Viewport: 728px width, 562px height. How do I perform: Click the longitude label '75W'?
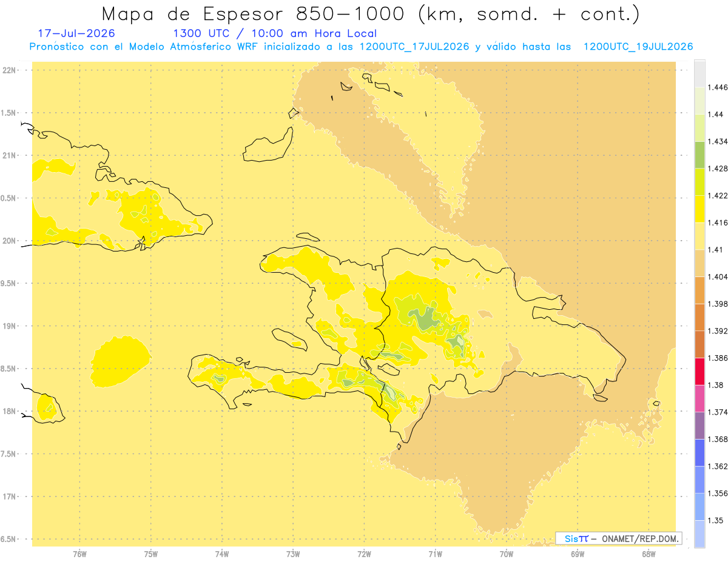tap(151, 554)
